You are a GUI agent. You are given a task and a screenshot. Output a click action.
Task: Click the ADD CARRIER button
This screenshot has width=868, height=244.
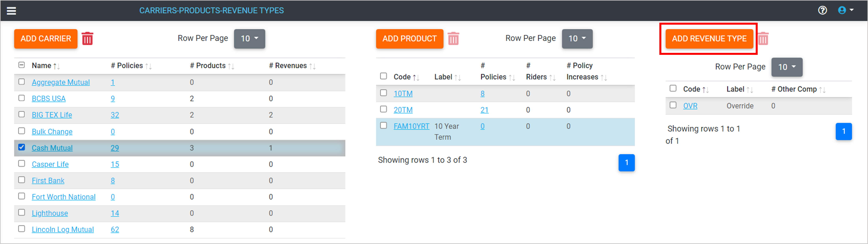pos(46,39)
